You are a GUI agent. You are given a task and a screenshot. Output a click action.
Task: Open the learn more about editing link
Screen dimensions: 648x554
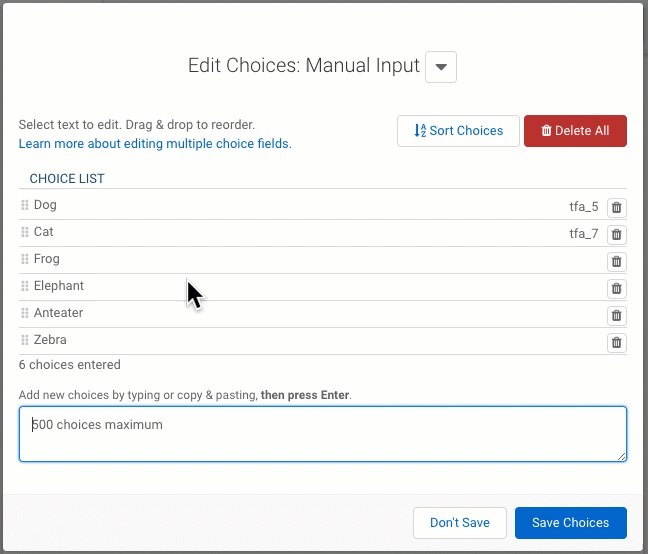[155, 144]
